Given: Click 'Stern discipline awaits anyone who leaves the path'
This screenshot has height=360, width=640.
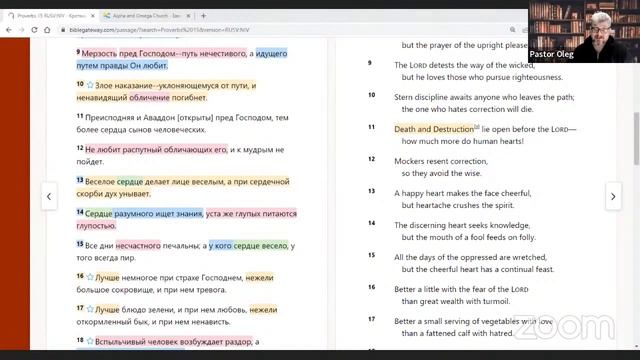Looking at the screenshot, I should click(484, 97).
